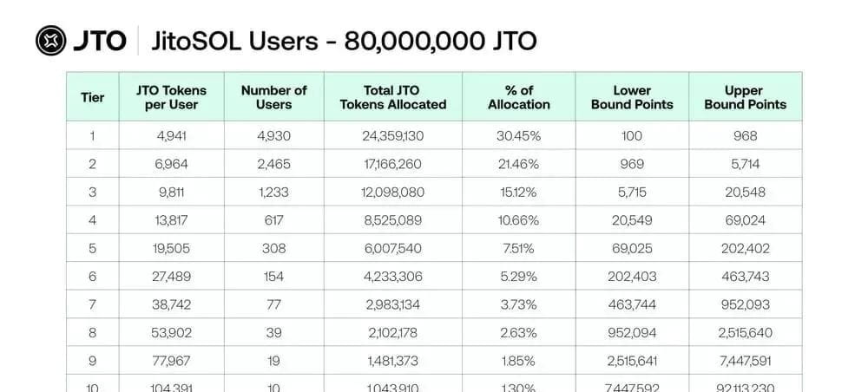Click the 'JitoSOL Users - 80,000,000 JTO' title
This screenshot has width=868, height=392.
point(344,41)
